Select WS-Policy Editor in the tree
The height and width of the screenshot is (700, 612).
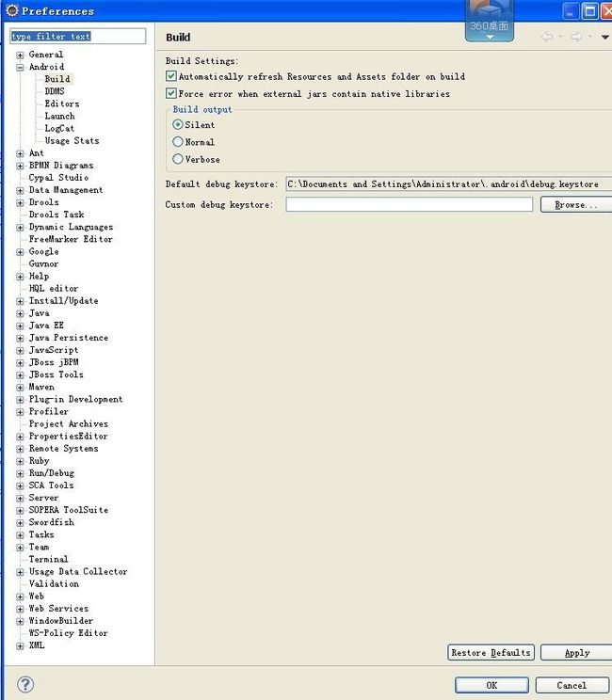(x=68, y=633)
